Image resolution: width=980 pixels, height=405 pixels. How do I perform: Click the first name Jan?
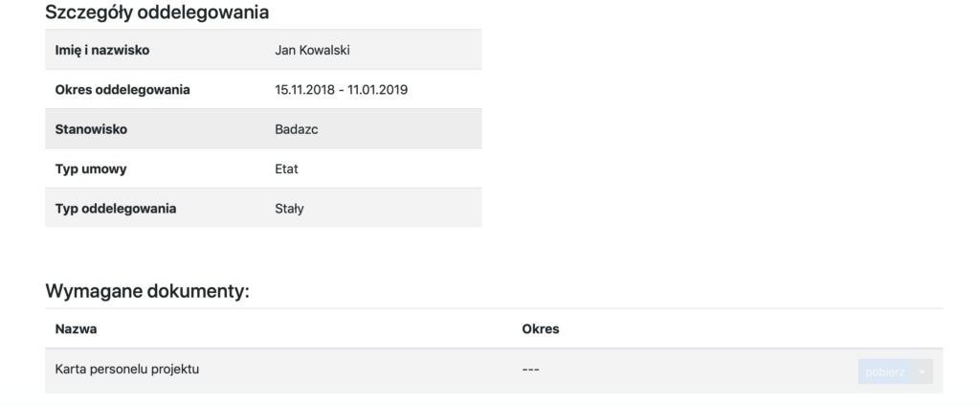tap(285, 50)
